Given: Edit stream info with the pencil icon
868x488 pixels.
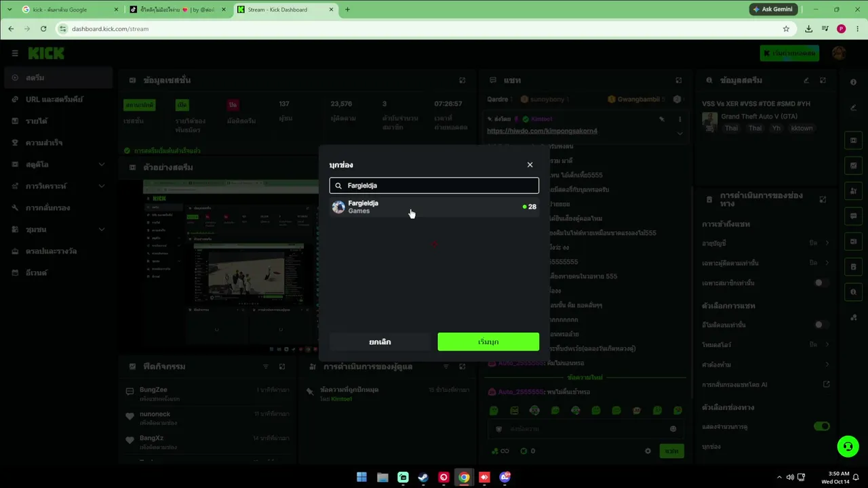Looking at the screenshot, I should coord(806,80).
